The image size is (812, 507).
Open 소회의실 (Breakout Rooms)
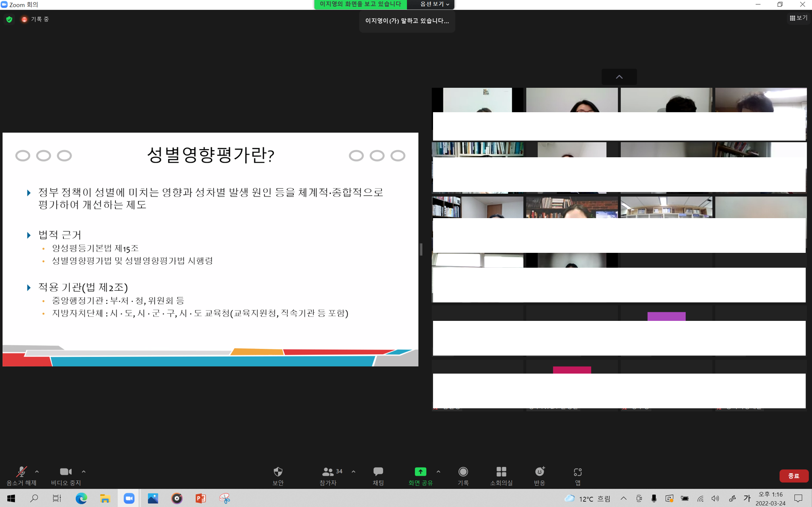pyautogui.click(x=501, y=475)
